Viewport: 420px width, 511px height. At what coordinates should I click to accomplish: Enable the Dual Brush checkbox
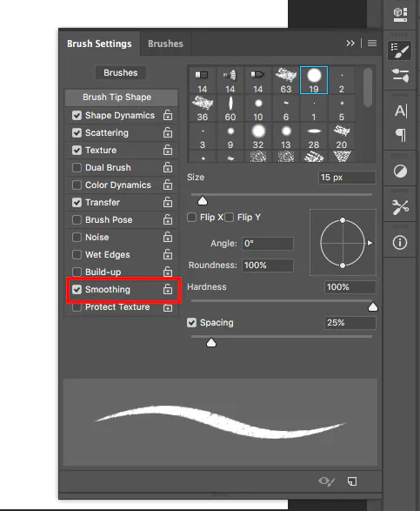[x=77, y=167]
